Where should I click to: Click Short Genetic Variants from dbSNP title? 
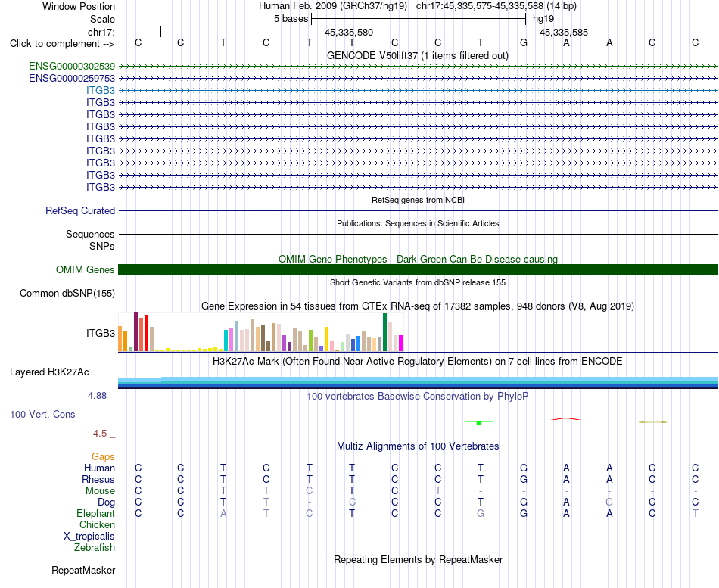(x=418, y=282)
